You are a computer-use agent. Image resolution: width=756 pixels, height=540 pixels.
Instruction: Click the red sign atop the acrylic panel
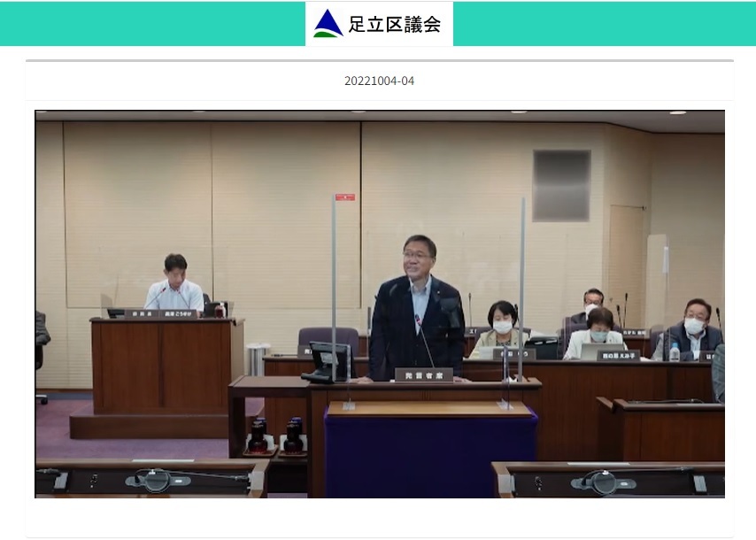pyautogui.click(x=345, y=197)
